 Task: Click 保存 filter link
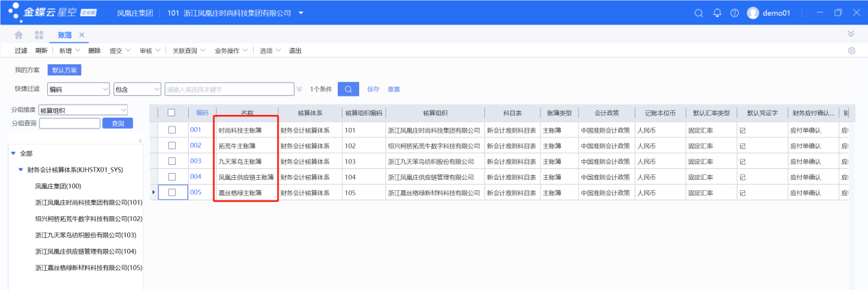[373, 89]
